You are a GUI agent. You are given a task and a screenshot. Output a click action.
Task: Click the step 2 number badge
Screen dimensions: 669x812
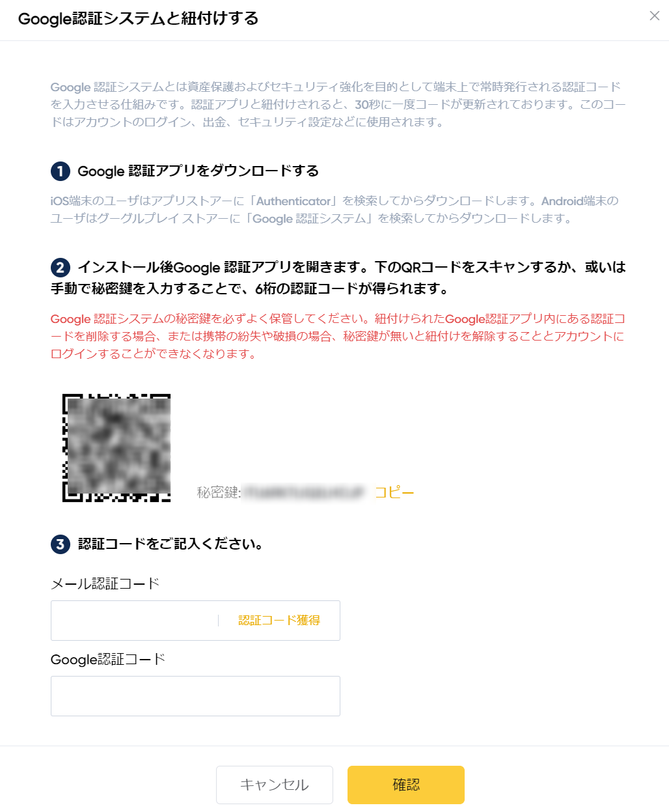60,268
